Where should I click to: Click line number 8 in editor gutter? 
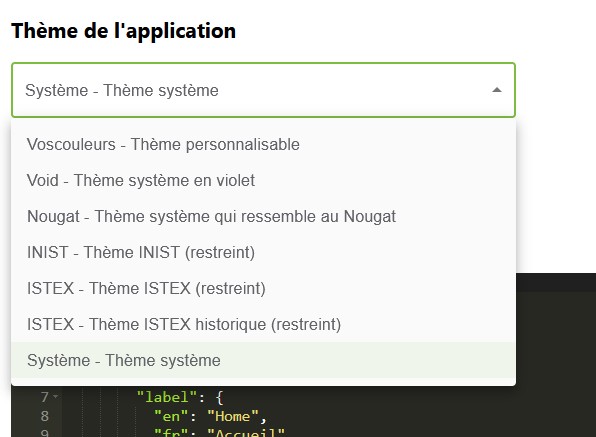coord(44,416)
